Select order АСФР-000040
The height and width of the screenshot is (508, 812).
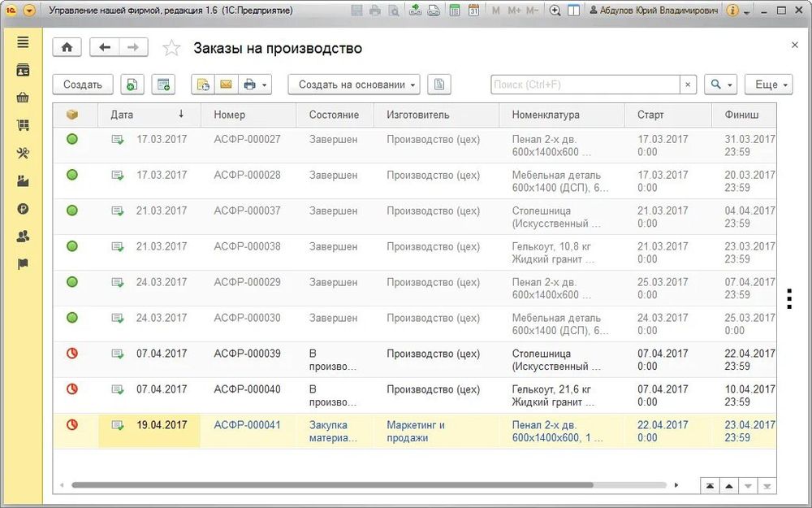coord(414,396)
